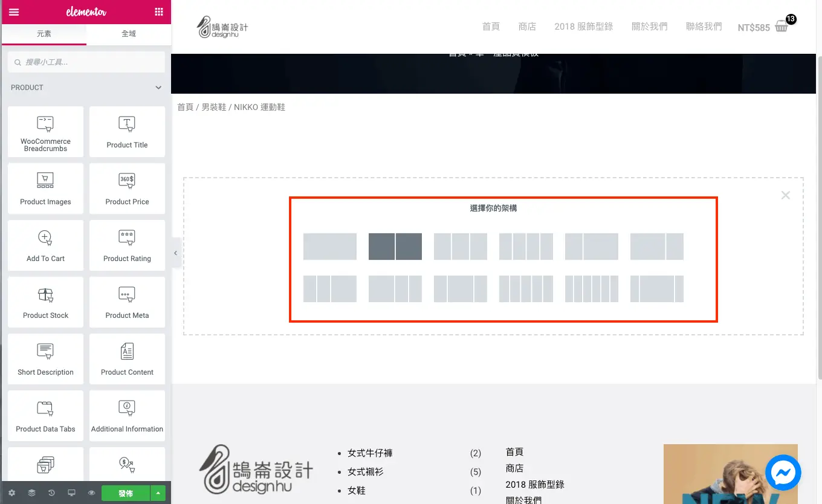Click the 女式牛仔褲 footer category
The height and width of the screenshot is (504, 822).
[370, 453]
